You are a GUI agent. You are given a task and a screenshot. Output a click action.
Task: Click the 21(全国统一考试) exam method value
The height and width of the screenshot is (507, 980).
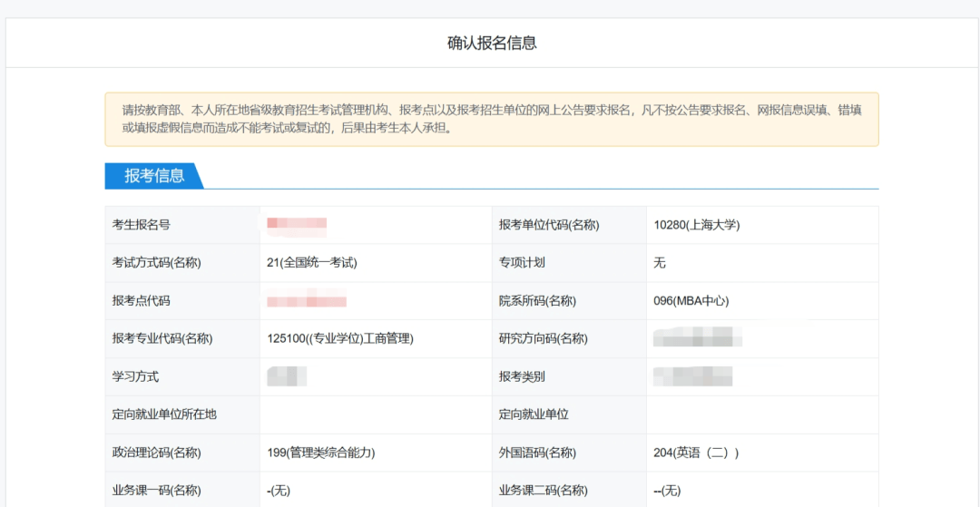click(x=312, y=263)
